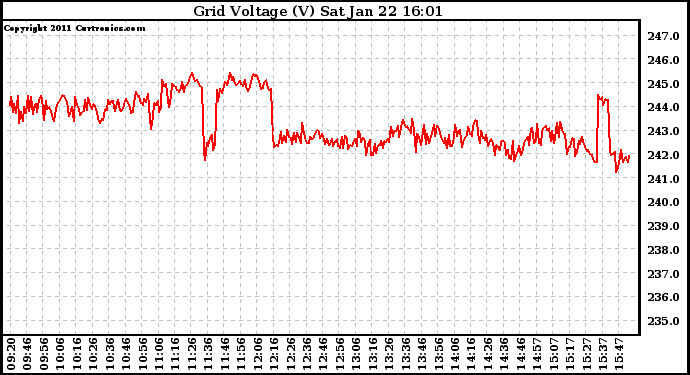Select the 240.0 voltage axis label
This screenshot has width=690, height=375.
pos(663,202)
